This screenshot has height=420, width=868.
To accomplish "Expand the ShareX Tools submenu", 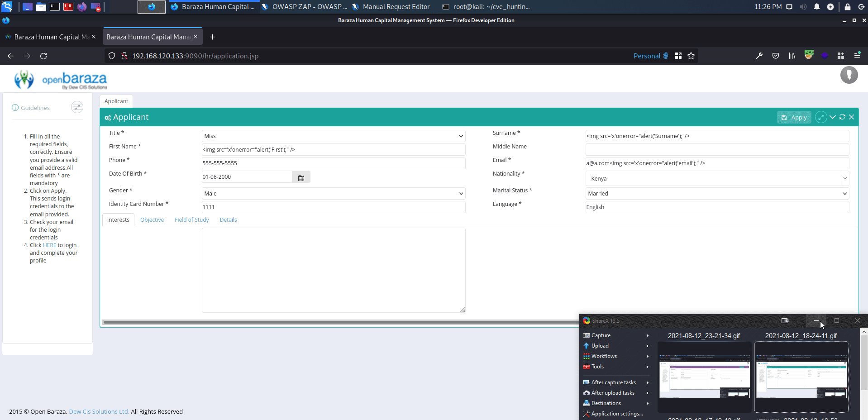I will (x=616, y=367).
